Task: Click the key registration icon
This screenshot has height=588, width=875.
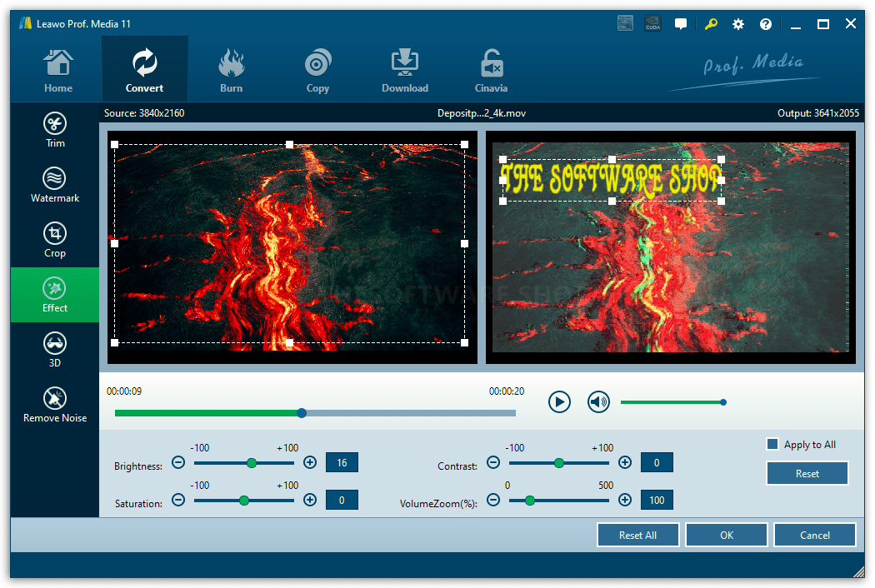Action: pyautogui.click(x=710, y=24)
